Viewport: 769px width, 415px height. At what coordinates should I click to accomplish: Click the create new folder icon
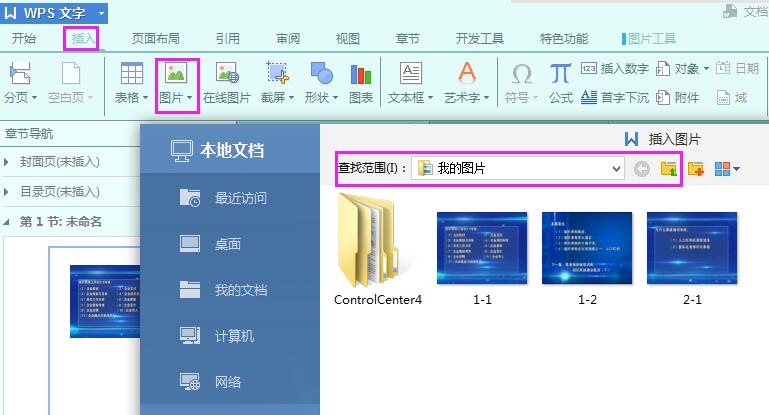[x=696, y=169]
